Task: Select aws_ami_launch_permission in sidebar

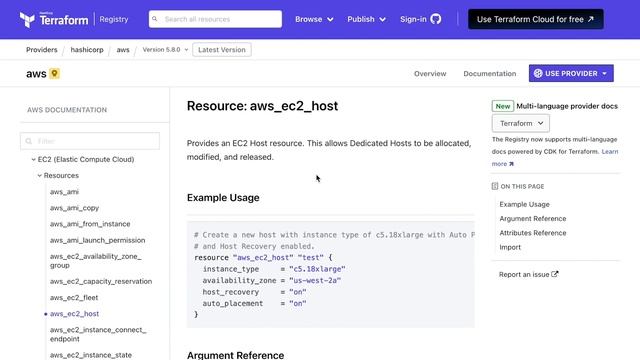Action: 97,240
